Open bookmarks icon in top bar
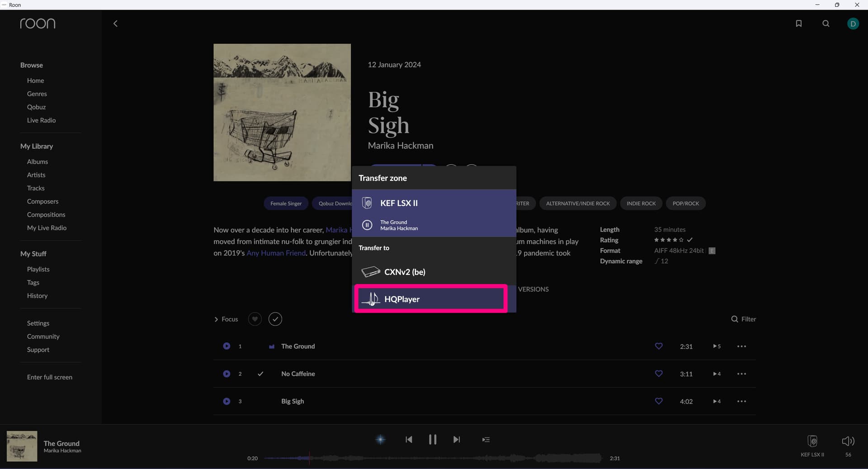 pyautogui.click(x=799, y=24)
